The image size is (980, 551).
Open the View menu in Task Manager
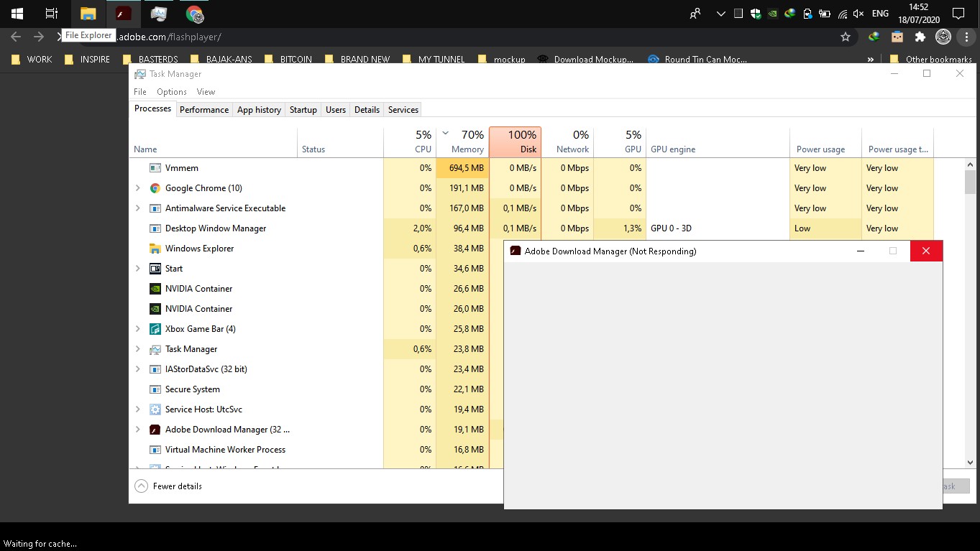[x=206, y=92]
